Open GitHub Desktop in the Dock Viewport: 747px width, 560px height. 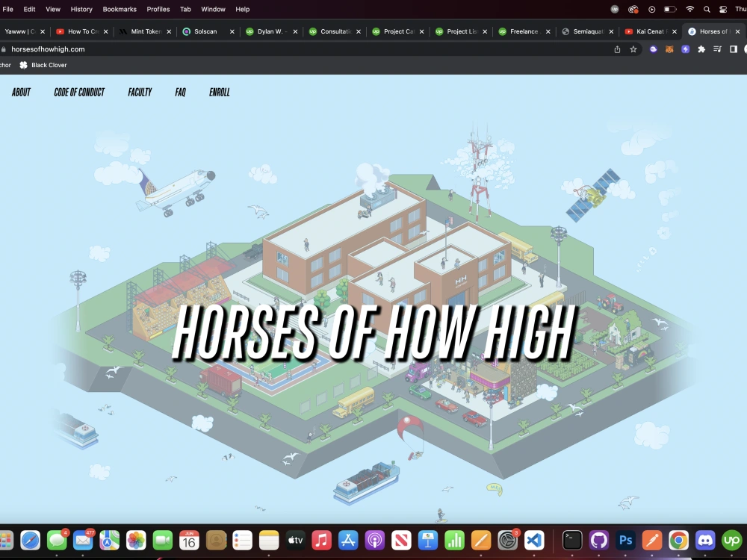coord(599,541)
